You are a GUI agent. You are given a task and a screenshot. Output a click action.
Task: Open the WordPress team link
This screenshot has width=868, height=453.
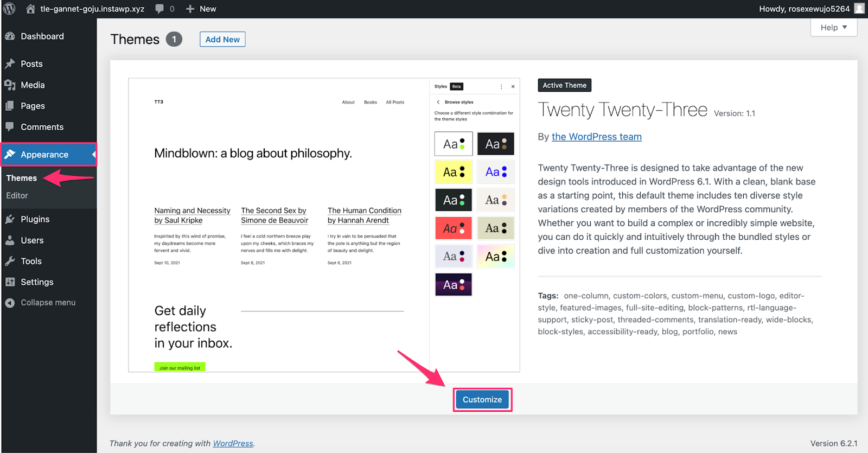pos(596,136)
